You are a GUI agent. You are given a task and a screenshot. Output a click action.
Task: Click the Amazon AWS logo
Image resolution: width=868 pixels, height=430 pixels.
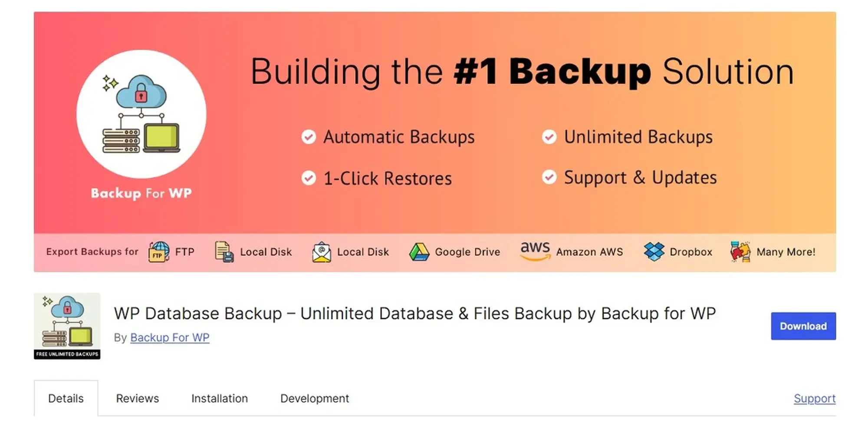click(x=535, y=251)
